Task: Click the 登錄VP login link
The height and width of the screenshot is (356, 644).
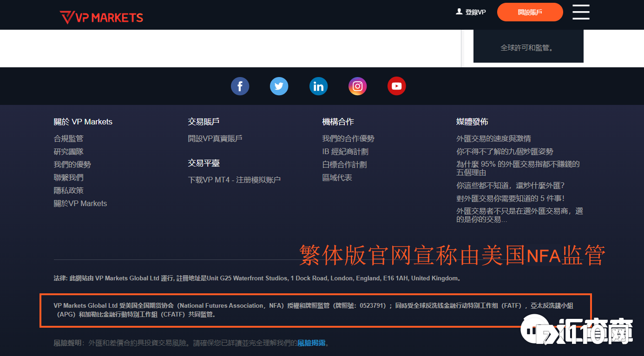Action: click(471, 12)
